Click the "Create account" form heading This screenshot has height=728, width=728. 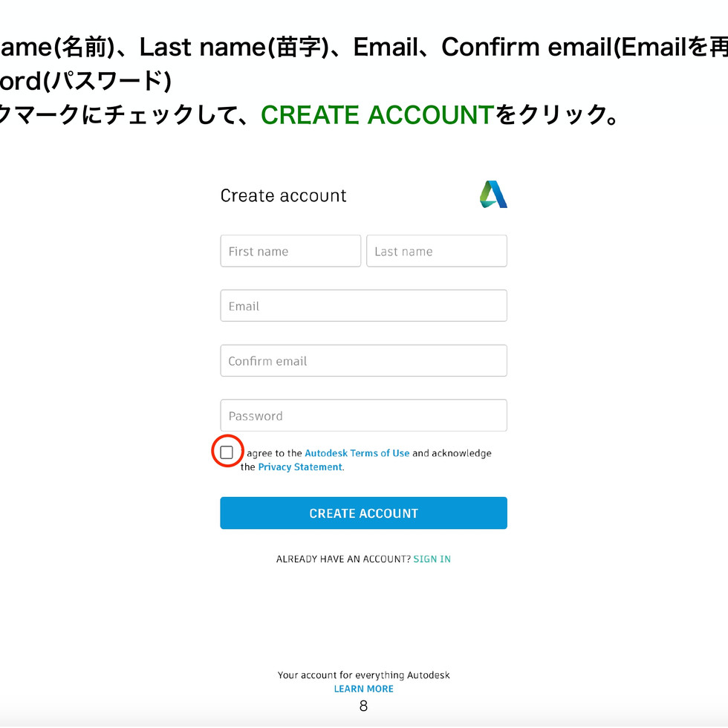coord(283,196)
